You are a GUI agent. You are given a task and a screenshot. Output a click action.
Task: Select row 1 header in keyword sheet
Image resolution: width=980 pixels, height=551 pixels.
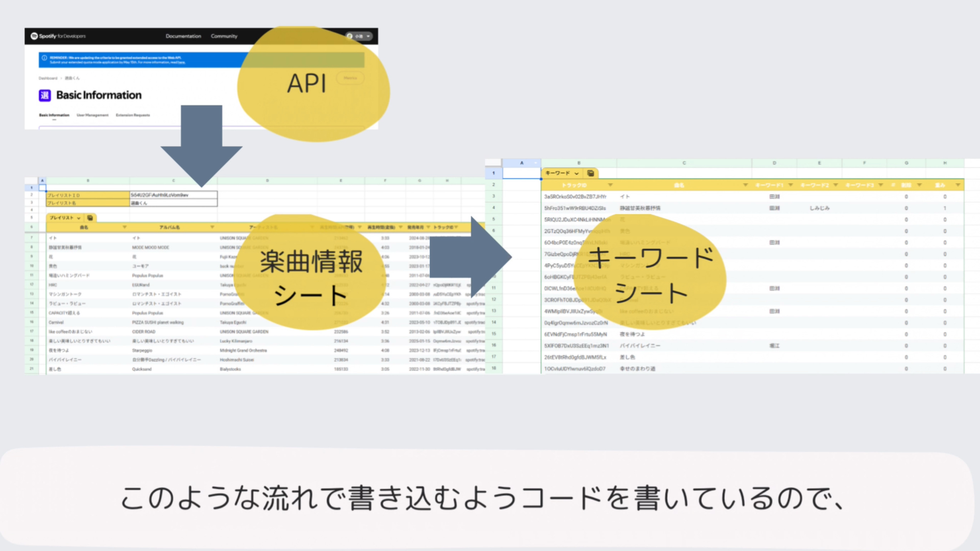click(494, 173)
